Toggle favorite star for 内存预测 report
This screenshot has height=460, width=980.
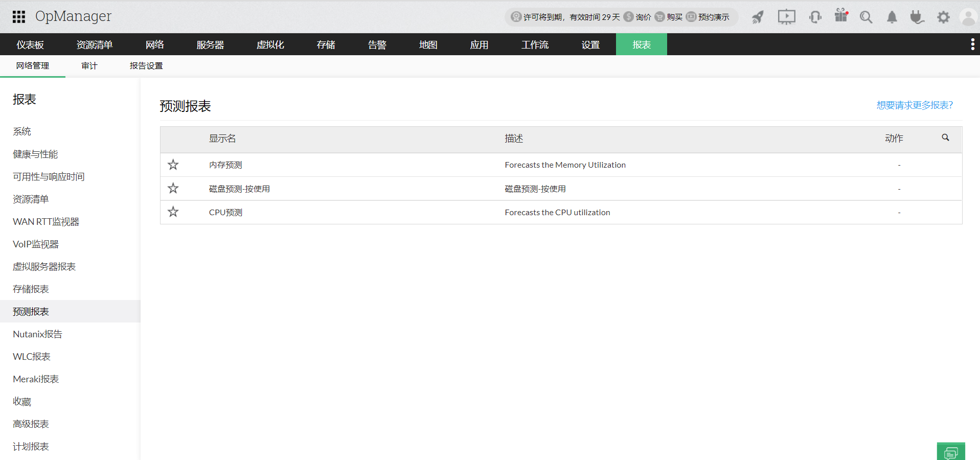(x=173, y=165)
